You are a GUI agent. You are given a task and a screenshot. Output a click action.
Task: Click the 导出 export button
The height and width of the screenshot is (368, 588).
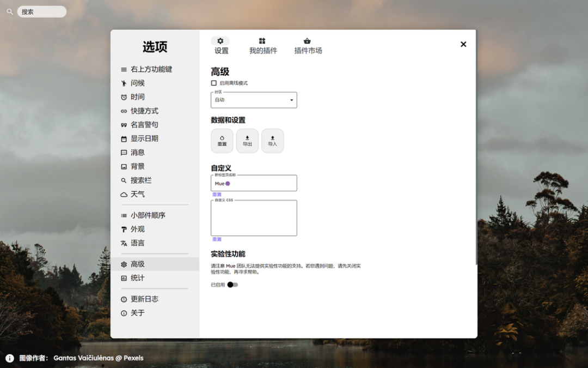coord(247,141)
